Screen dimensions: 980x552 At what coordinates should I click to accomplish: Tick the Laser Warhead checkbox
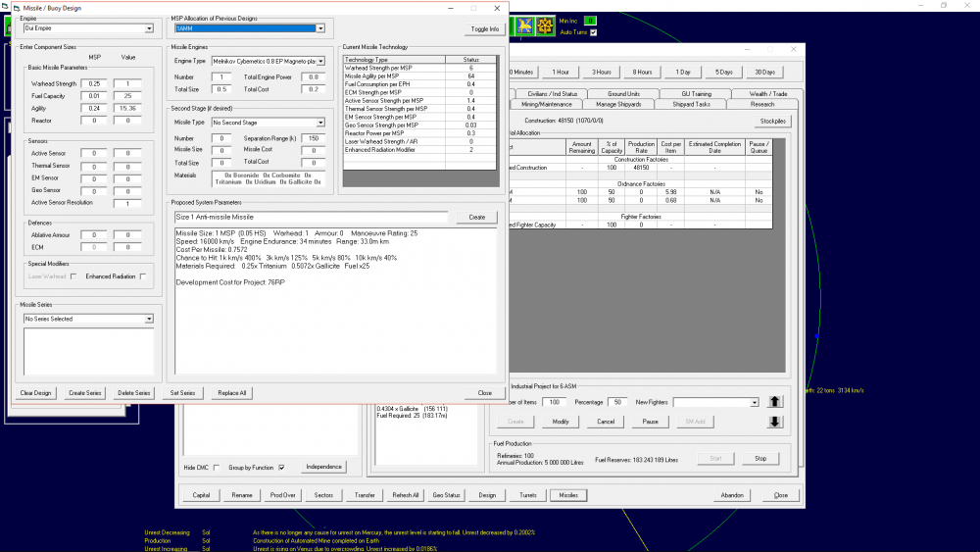coord(73,276)
